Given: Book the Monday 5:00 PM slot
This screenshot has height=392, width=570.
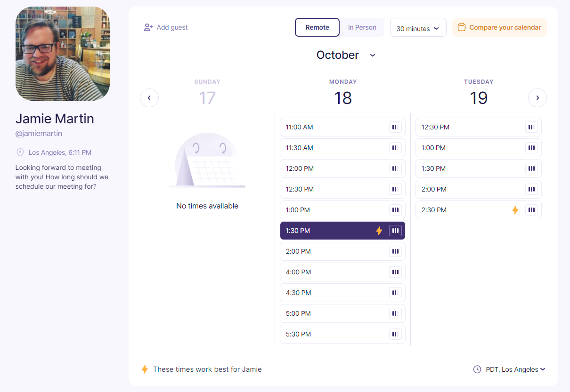Looking at the screenshot, I should [342, 313].
